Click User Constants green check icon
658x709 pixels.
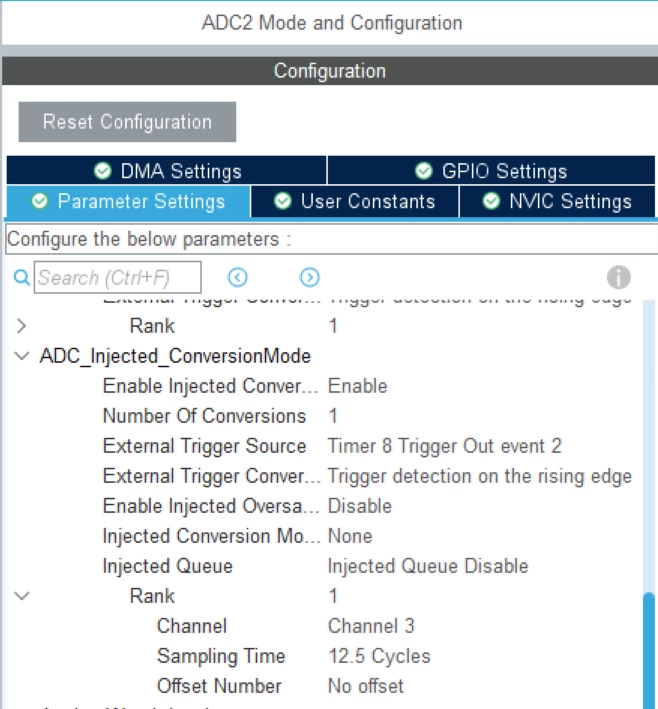click(x=283, y=201)
